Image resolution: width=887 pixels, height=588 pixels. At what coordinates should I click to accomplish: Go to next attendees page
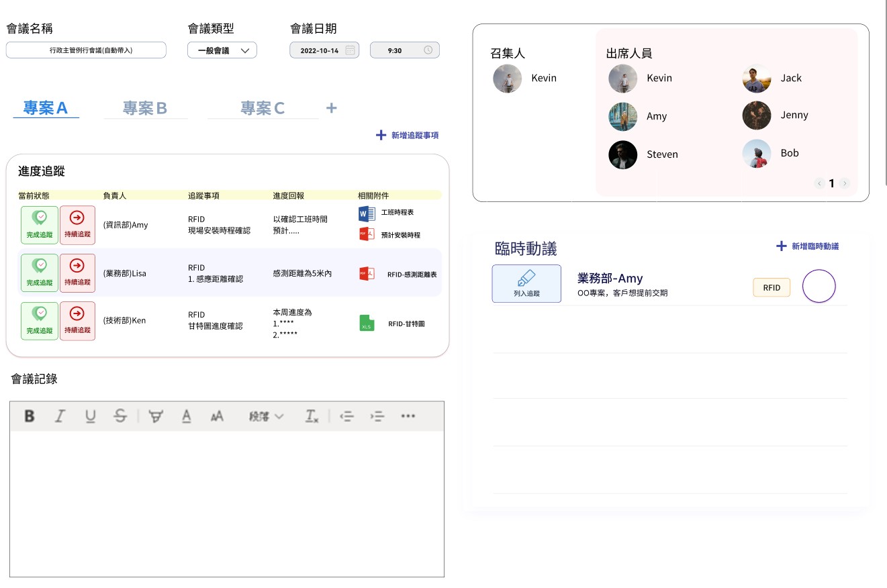coord(845,183)
